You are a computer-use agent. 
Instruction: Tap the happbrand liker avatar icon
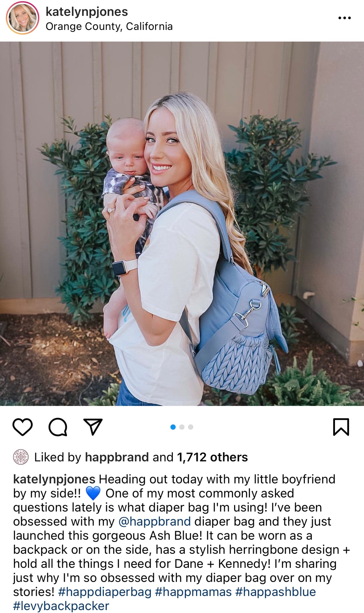21,457
